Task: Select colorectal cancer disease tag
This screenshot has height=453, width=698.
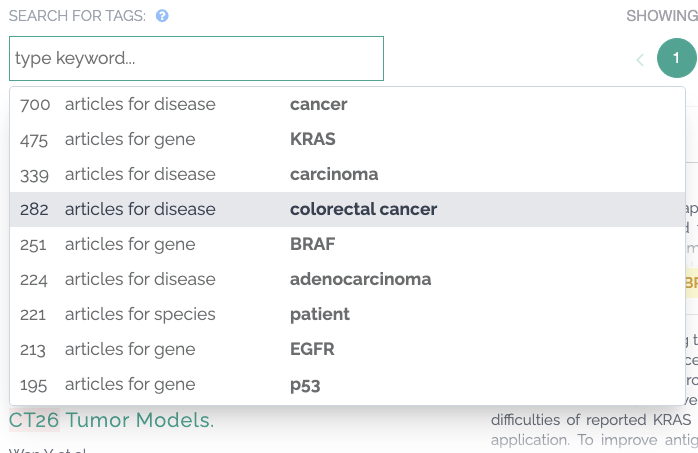Action: pyautogui.click(x=363, y=209)
